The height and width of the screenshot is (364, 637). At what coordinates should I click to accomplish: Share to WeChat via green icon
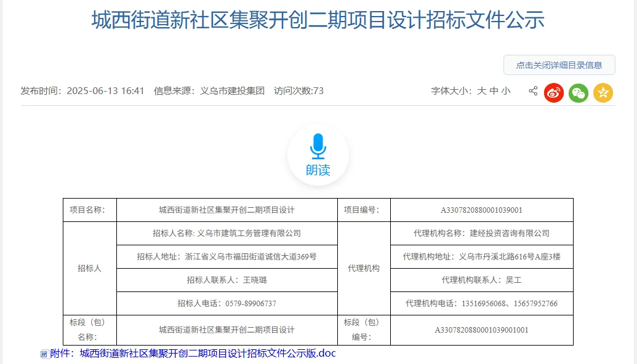click(x=579, y=93)
